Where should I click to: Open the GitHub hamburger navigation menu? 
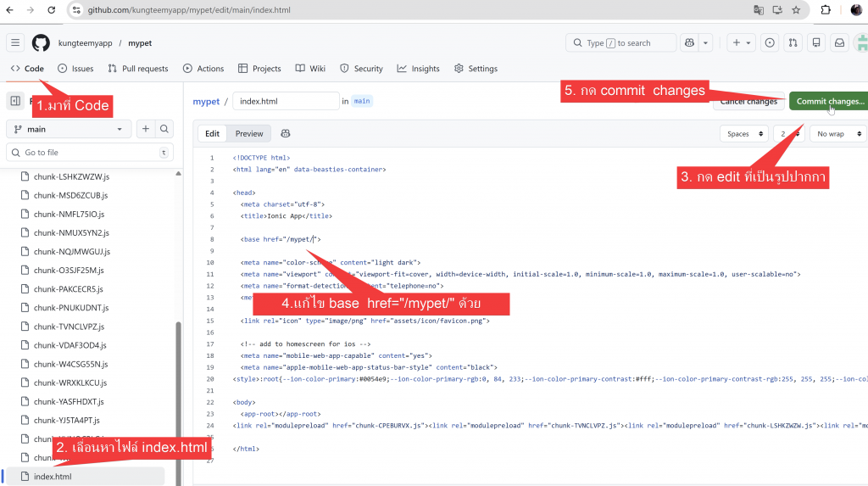(x=15, y=42)
